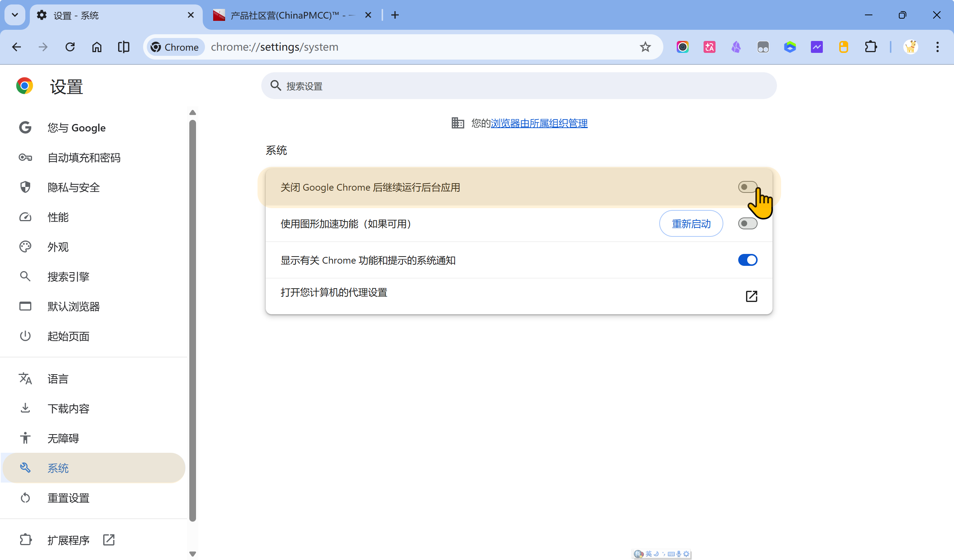This screenshot has width=954, height=560.
Task: Open 浏览器由所属组织管理 link
Action: [539, 123]
